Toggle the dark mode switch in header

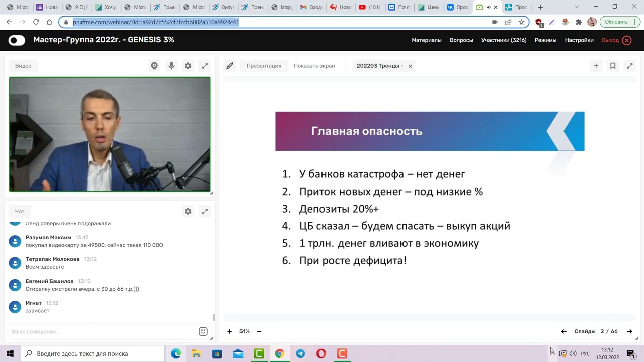pos(17,40)
